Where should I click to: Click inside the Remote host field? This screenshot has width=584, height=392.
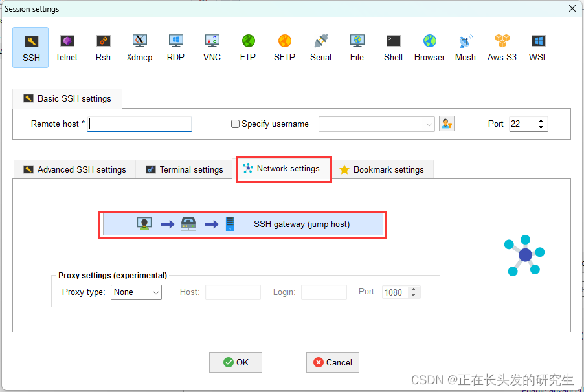click(x=139, y=123)
